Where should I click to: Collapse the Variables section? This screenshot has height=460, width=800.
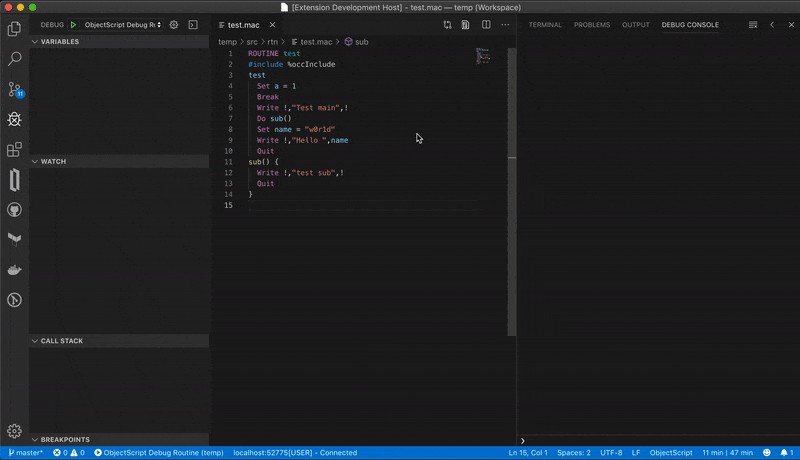[x=60, y=42]
